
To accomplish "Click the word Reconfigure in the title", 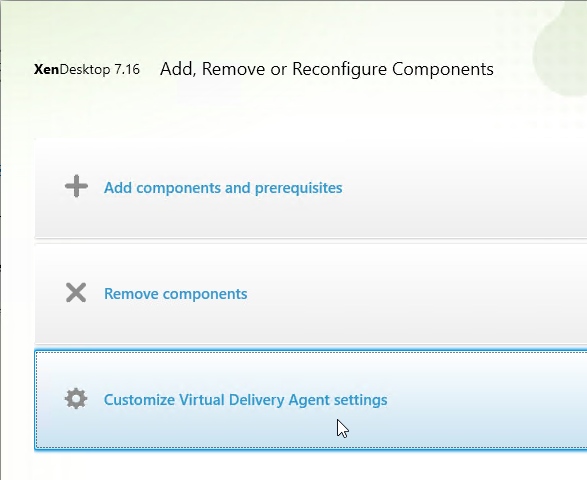I will pyautogui.click(x=339, y=70).
